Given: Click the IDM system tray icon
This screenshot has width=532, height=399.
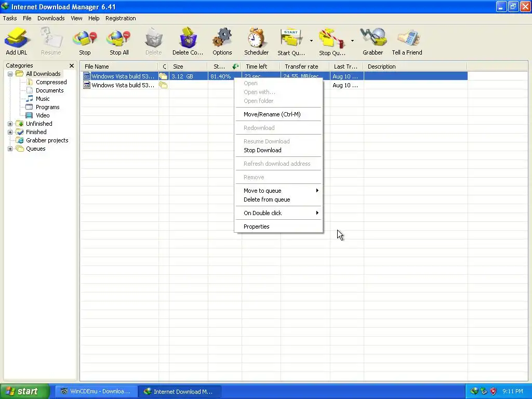Looking at the screenshot, I should pyautogui.click(x=474, y=392).
